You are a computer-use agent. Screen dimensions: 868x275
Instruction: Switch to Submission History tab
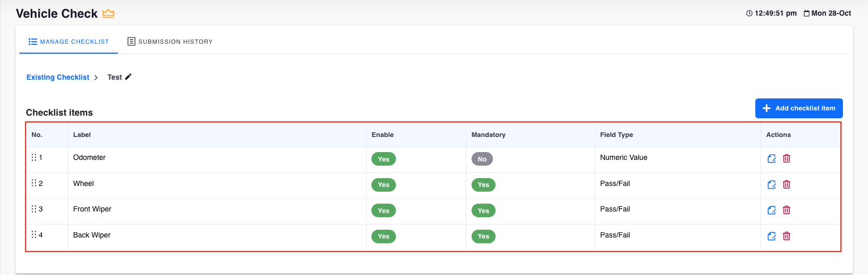(x=170, y=42)
